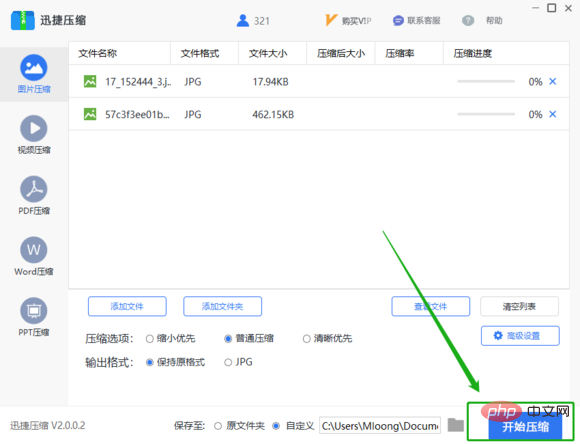Viewport: 580px width, 444px height.
Task: Select the 清晰优先 compression option
Action: (x=306, y=339)
